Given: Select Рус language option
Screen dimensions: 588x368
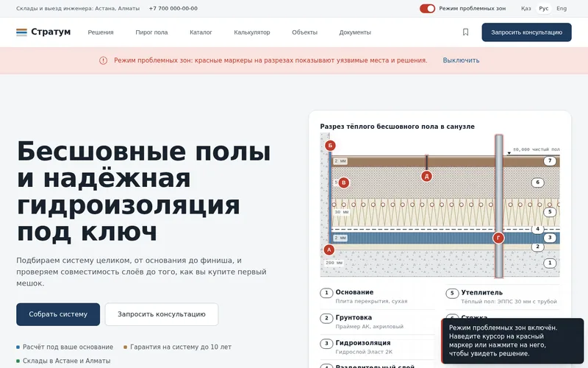Looking at the screenshot, I should (544, 8).
